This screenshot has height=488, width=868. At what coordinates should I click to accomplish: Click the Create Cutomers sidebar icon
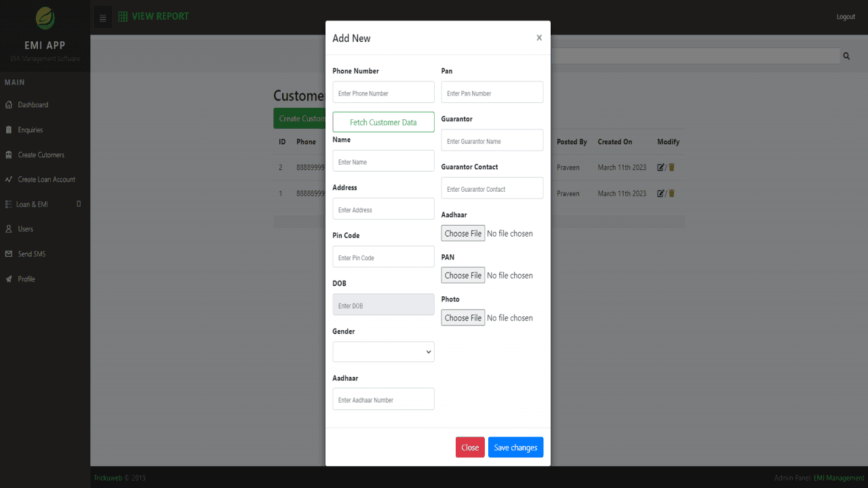click(x=9, y=155)
